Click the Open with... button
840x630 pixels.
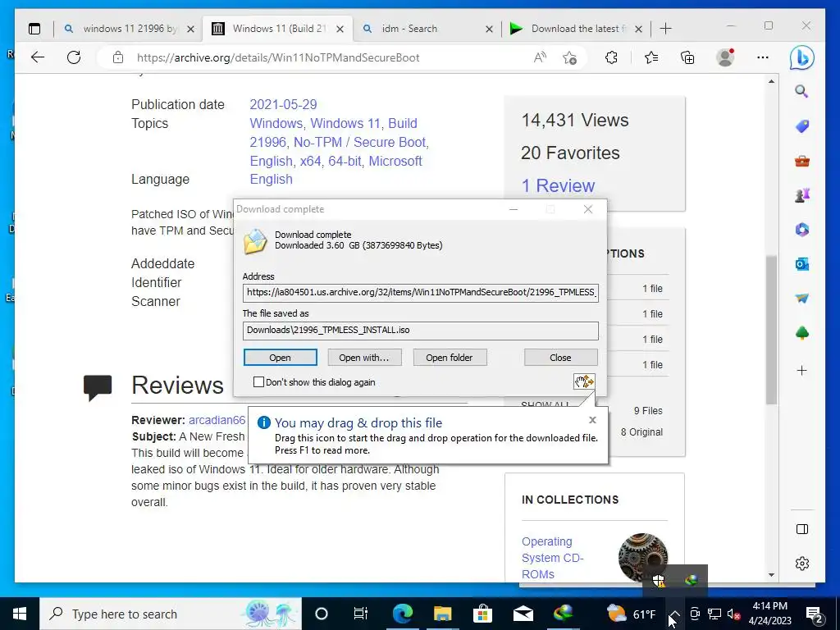pos(364,358)
